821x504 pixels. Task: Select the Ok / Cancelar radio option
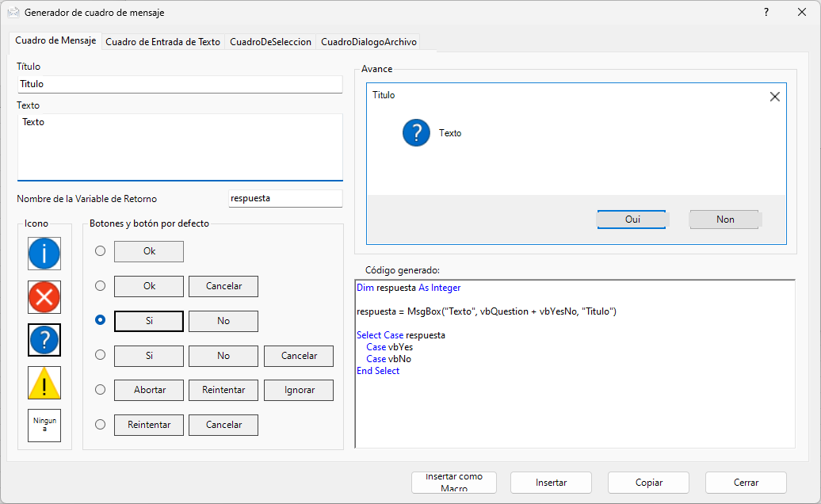[x=100, y=286]
